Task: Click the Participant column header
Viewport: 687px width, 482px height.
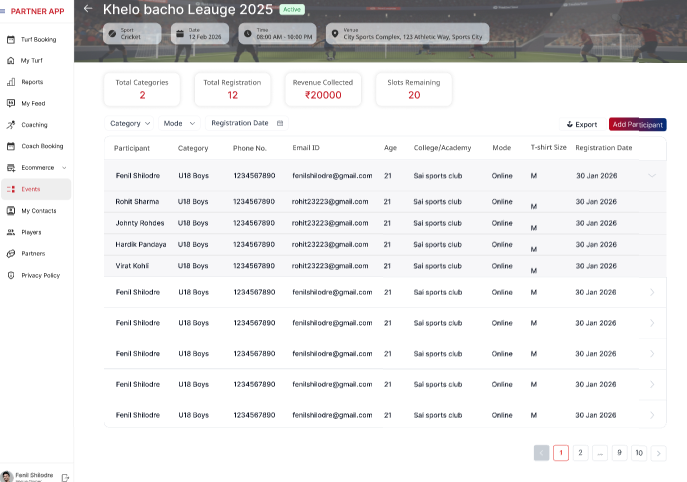Action: [x=132, y=148]
